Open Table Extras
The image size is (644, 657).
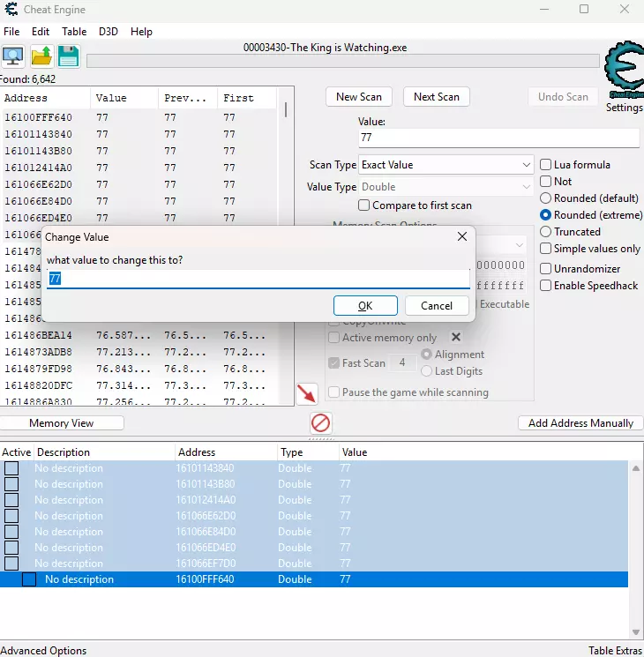pos(616,650)
